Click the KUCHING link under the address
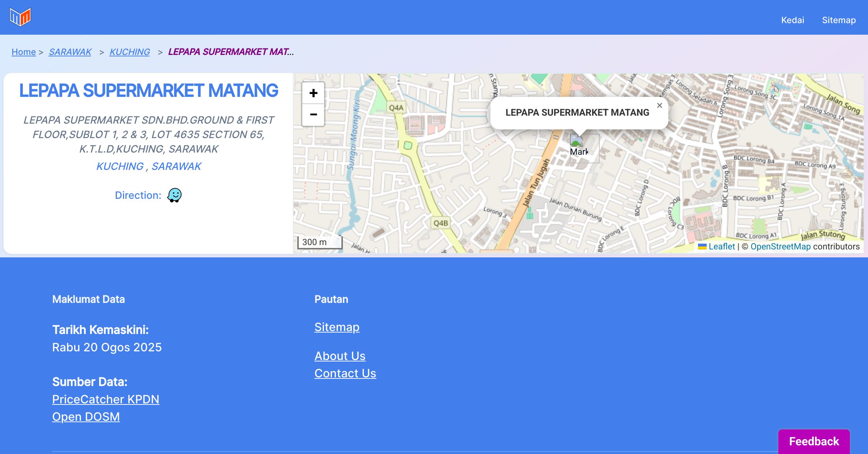 (120, 166)
